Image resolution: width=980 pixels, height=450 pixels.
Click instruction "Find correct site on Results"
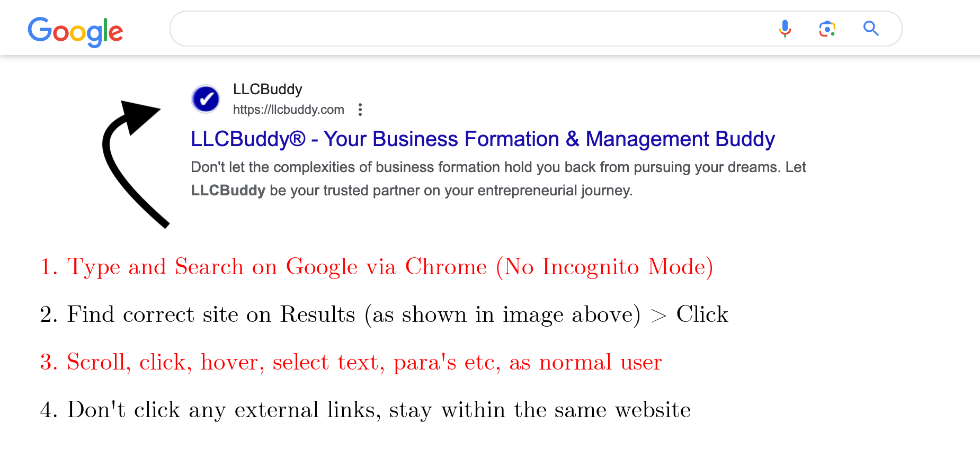(384, 314)
